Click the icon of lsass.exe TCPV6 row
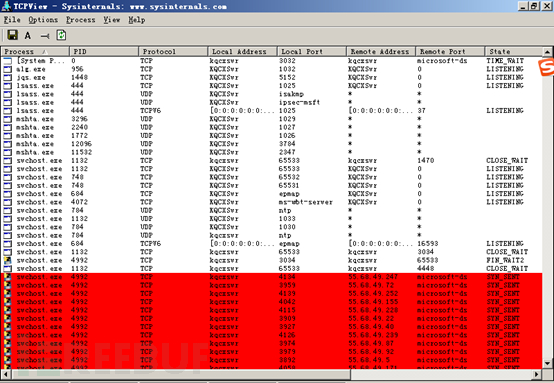This screenshot has width=554, height=383. [7, 111]
